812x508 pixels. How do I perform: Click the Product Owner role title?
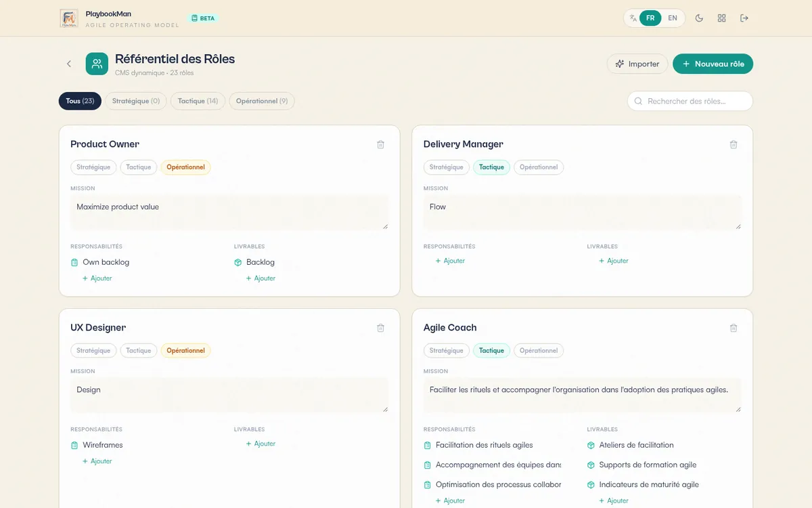point(105,144)
